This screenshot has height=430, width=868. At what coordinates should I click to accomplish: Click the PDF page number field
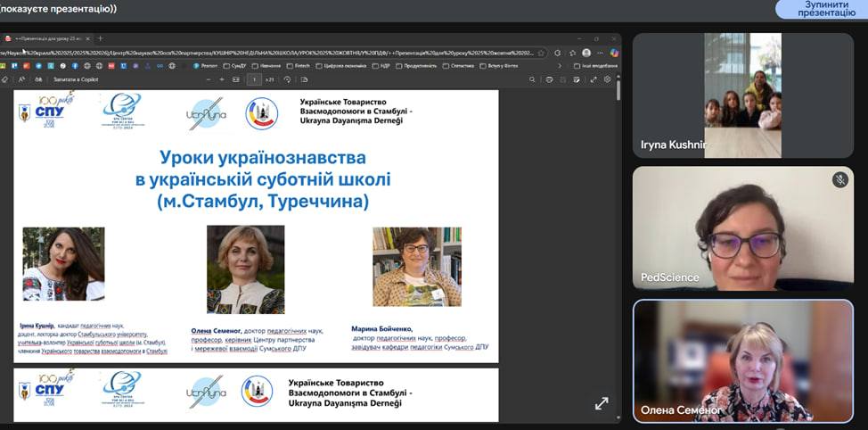[254, 79]
